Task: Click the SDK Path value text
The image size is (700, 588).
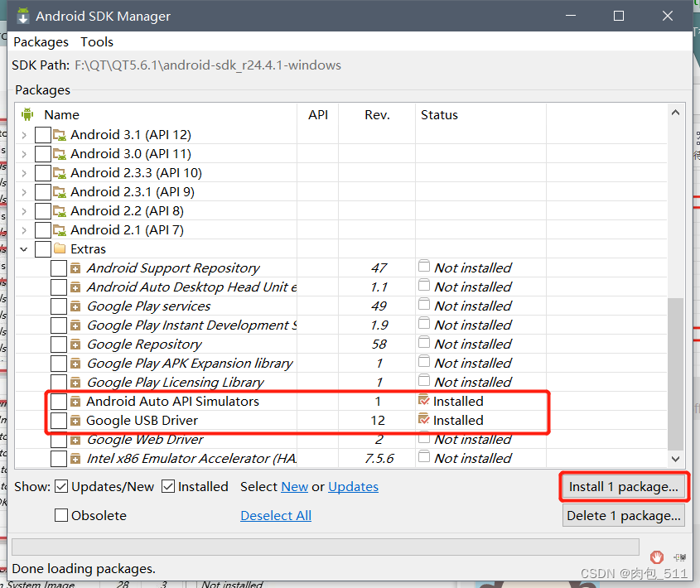Action: [x=208, y=65]
